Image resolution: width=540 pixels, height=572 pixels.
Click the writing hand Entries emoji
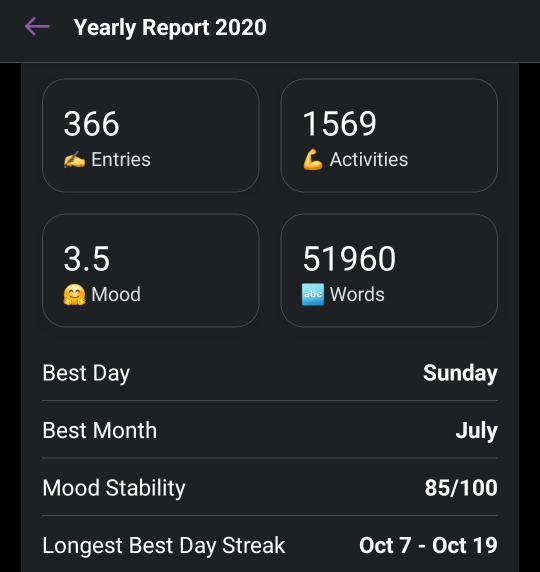pyautogui.click(x=74, y=160)
